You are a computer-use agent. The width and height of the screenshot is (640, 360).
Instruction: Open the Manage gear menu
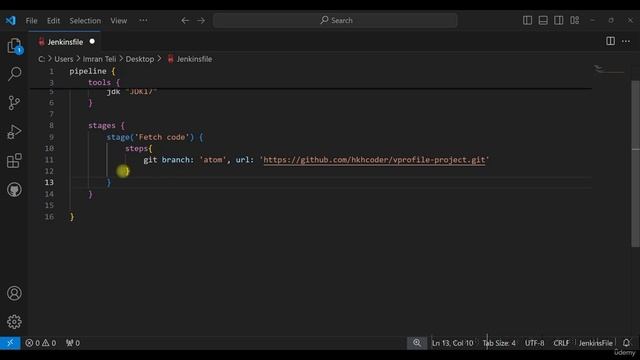(x=14, y=322)
